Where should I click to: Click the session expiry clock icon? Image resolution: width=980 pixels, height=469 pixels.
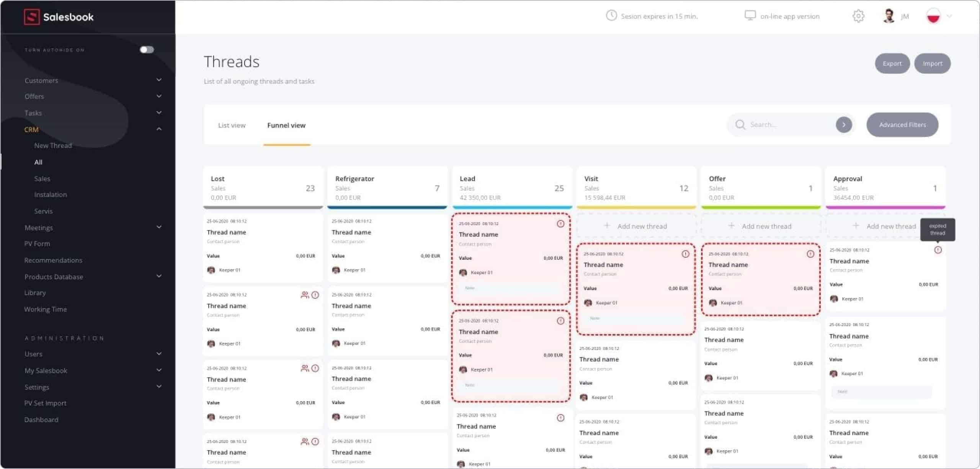click(611, 16)
